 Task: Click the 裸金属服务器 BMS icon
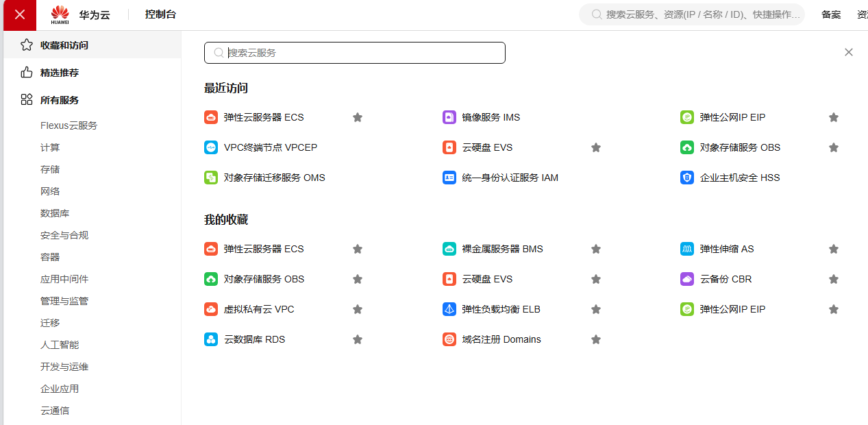[449, 249]
